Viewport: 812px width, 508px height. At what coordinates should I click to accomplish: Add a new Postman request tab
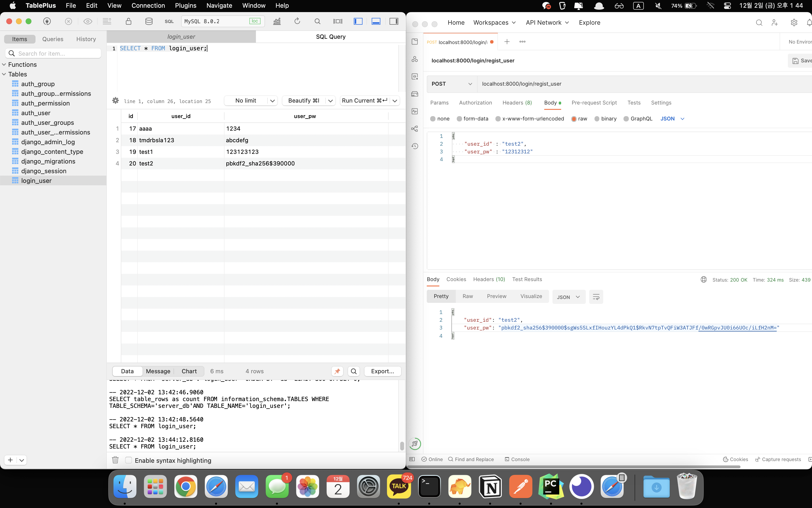507,42
